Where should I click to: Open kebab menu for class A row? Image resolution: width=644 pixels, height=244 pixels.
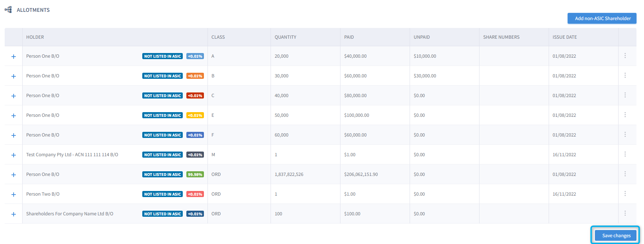[625, 56]
